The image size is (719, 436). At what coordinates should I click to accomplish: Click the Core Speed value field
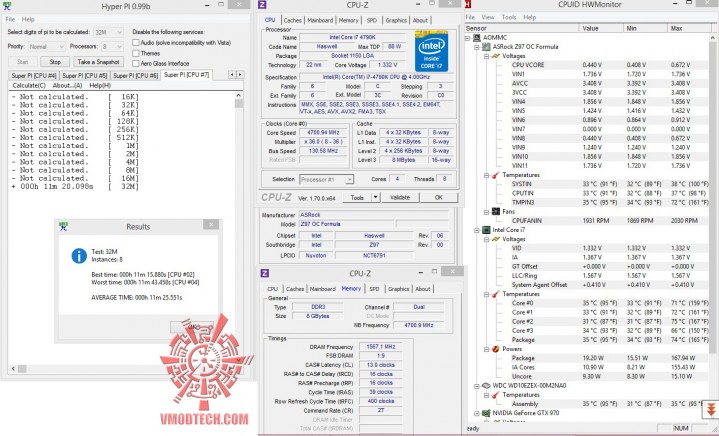click(x=323, y=132)
